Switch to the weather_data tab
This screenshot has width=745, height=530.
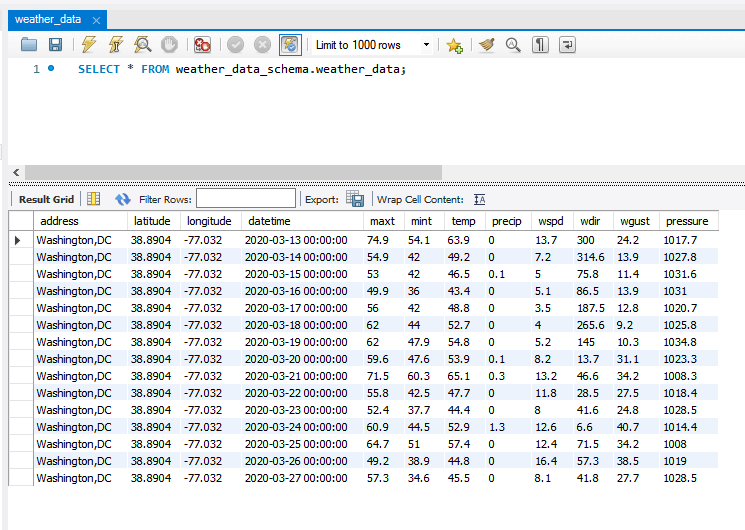[48, 19]
